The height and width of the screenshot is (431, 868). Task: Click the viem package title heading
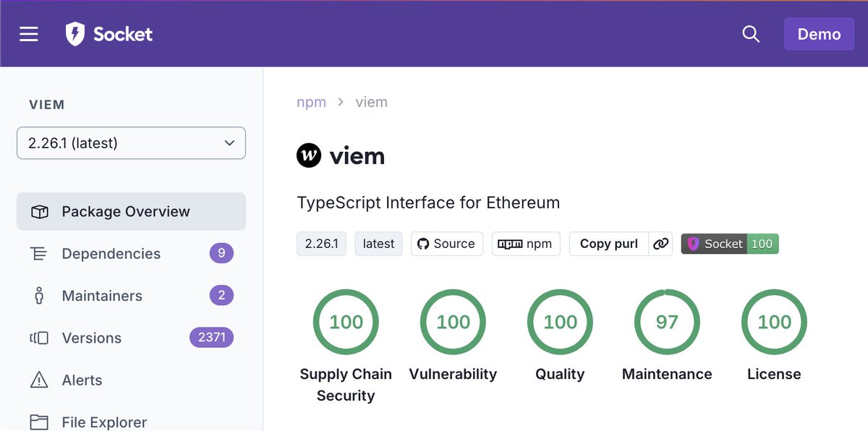[x=357, y=155]
